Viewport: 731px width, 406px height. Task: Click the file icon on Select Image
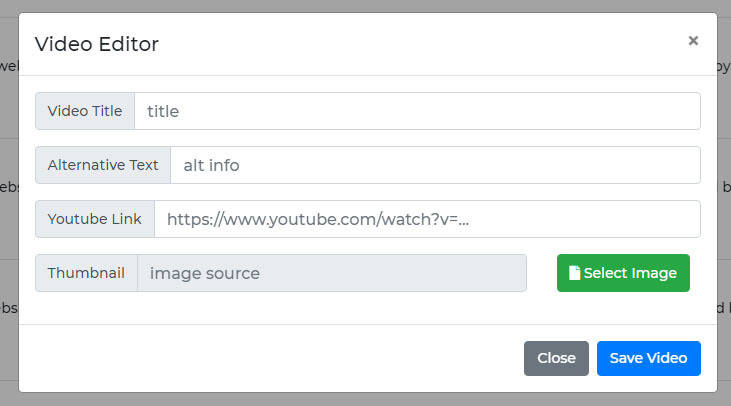[574, 273]
